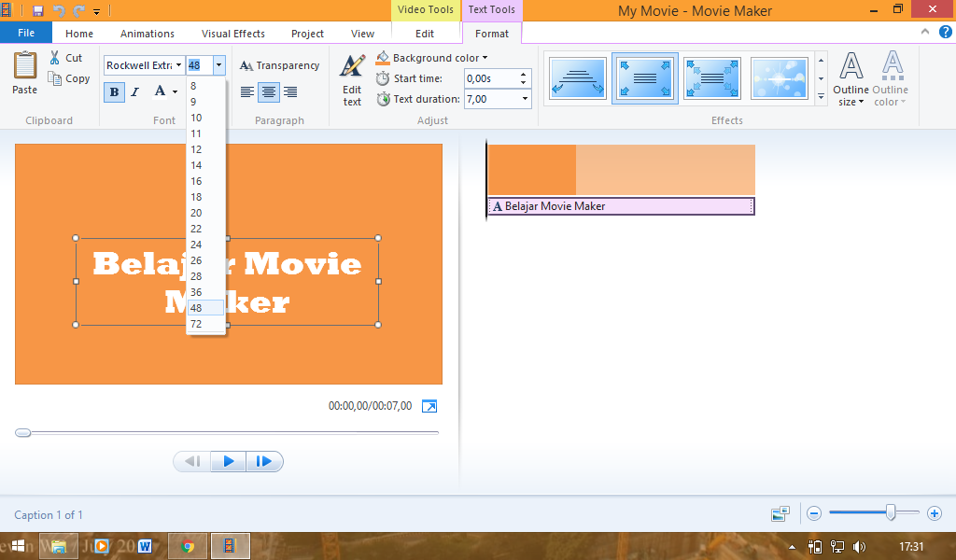The width and height of the screenshot is (956, 560).
Task: Open Help
Action: coord(945,33)
